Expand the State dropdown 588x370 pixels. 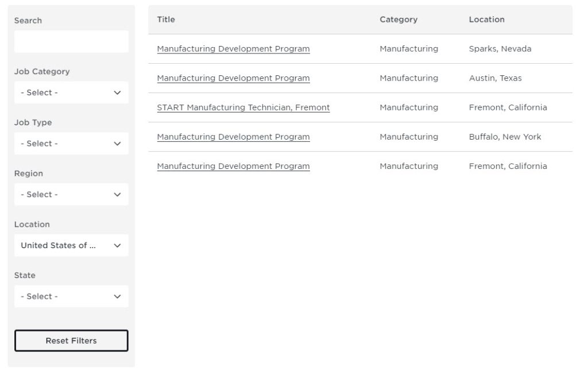71,296
